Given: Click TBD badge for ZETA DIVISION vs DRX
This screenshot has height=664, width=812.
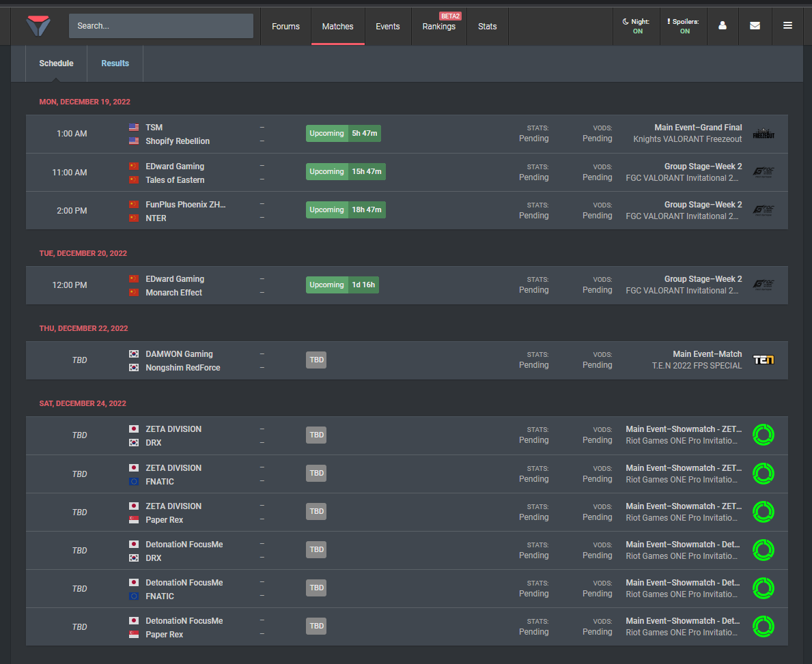Looking at the screenshot, I should [316, 435].
